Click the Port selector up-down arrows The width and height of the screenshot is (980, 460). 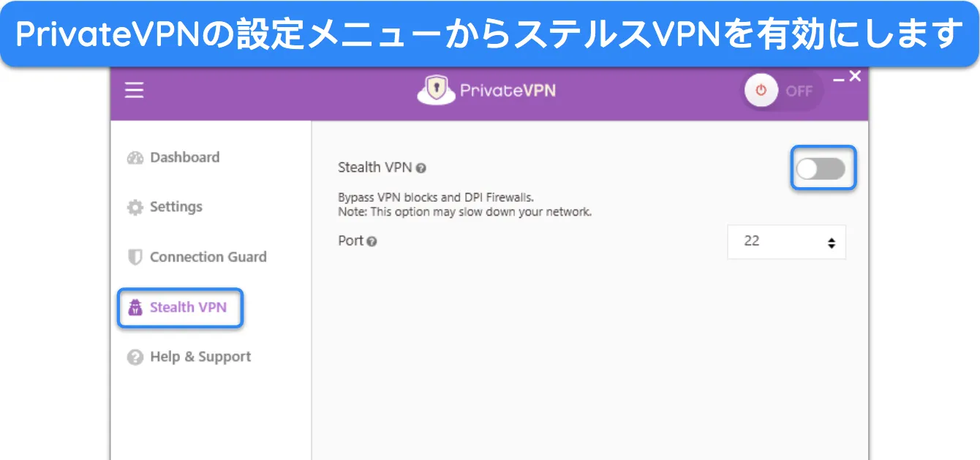tap(831, 243)
